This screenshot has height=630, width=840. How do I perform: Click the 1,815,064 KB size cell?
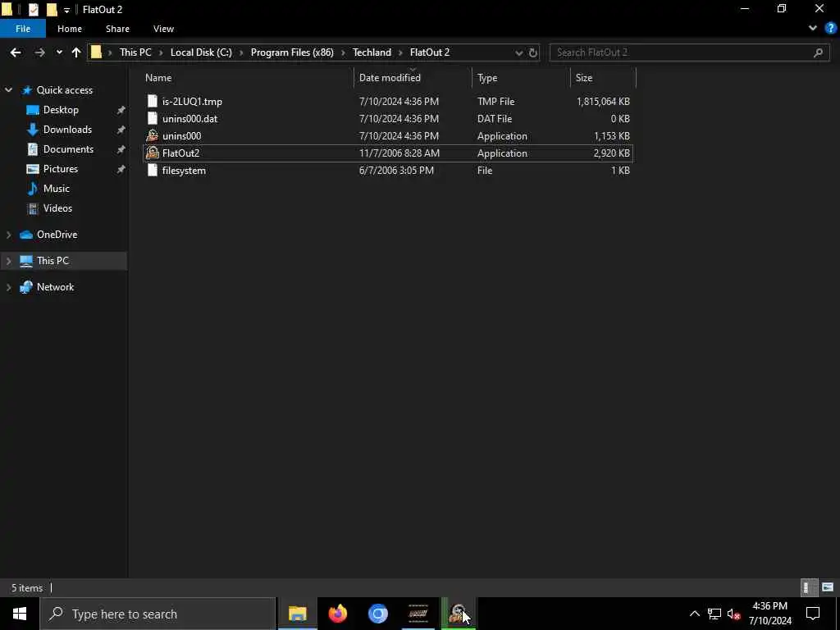tap(603, 101)
